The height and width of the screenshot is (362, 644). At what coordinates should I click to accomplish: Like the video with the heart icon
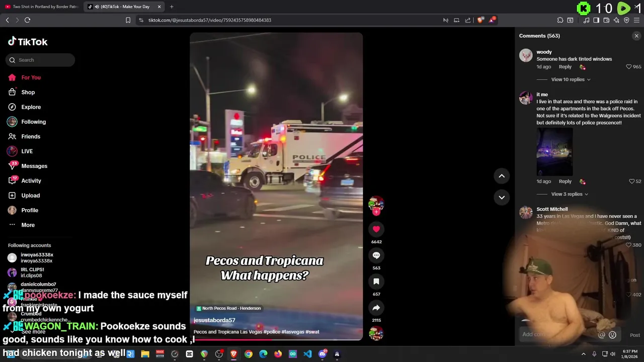(x=376, y=229)
